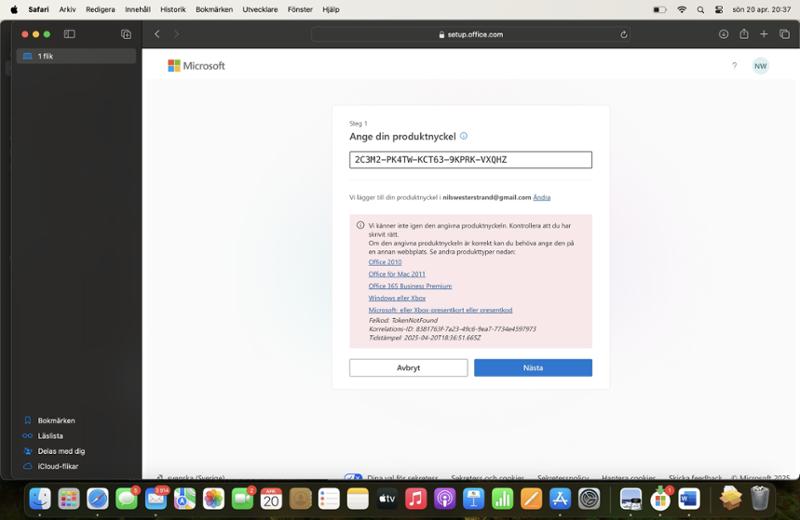Open the Utvecklare menu
Viewport: 800px width, 520px height.
(x=260, y=9)
